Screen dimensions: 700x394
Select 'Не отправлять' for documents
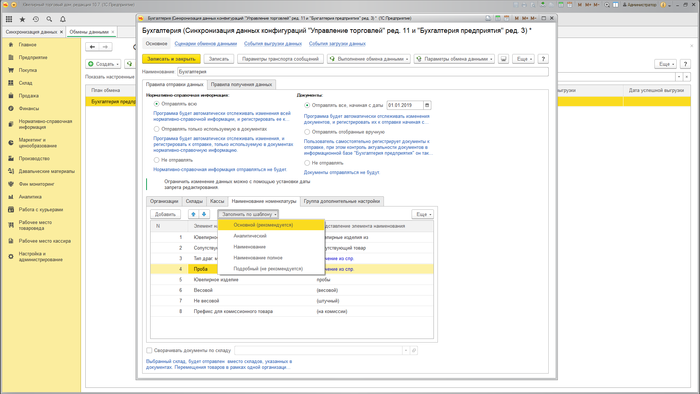pyautogui.click(x=307, y=163)
